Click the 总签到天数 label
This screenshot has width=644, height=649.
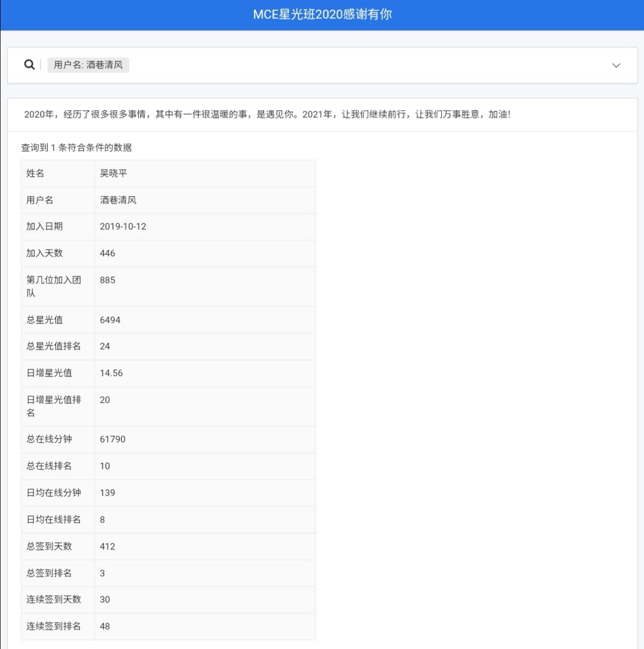coord(49,546)
